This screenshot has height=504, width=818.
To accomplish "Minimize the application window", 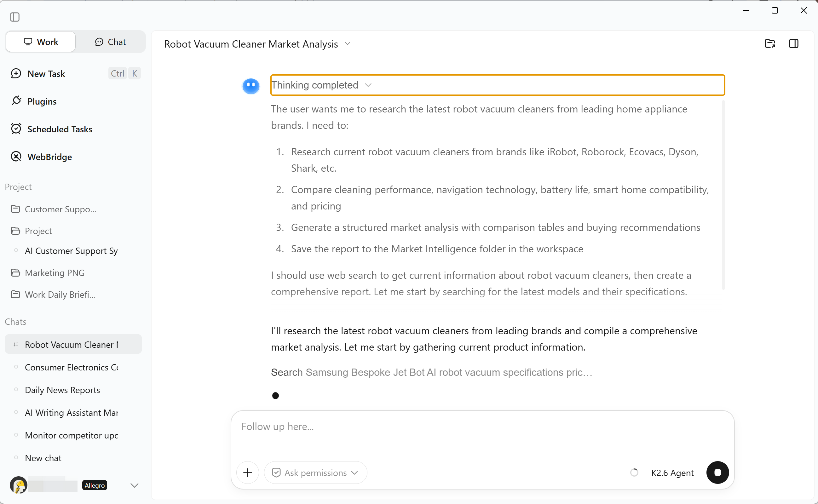I will point(746,10).
